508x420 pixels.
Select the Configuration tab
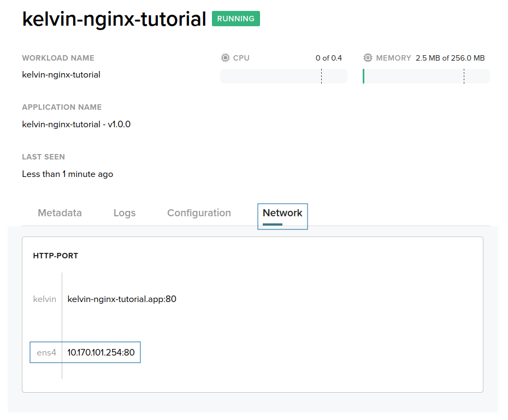pyautogui.click(x=198, y=213)
